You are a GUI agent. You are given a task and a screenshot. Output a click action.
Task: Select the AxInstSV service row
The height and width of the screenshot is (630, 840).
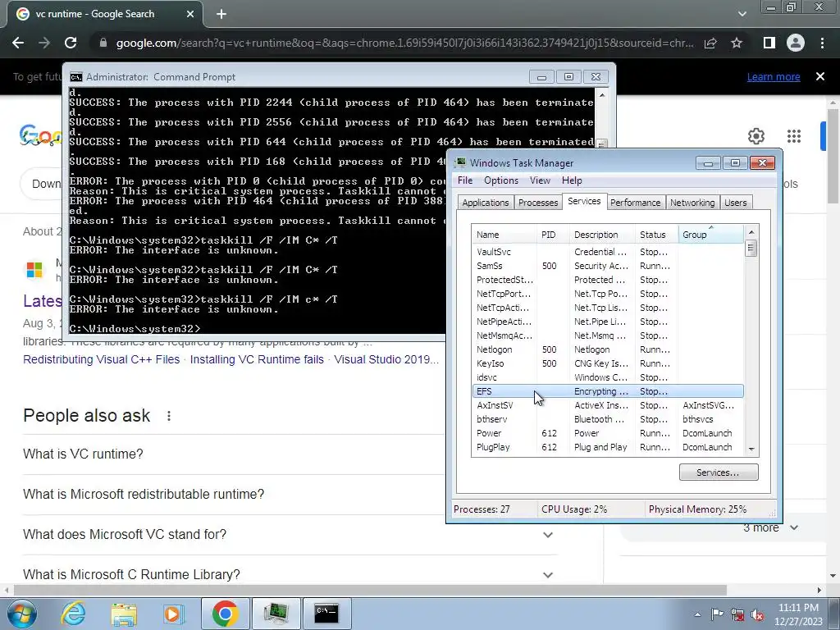pyautogui.click(x=608, y=405)
